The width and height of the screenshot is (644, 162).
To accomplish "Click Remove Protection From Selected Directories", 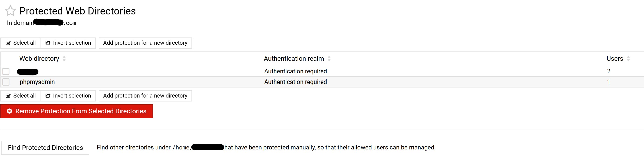I will pos(80,111).
